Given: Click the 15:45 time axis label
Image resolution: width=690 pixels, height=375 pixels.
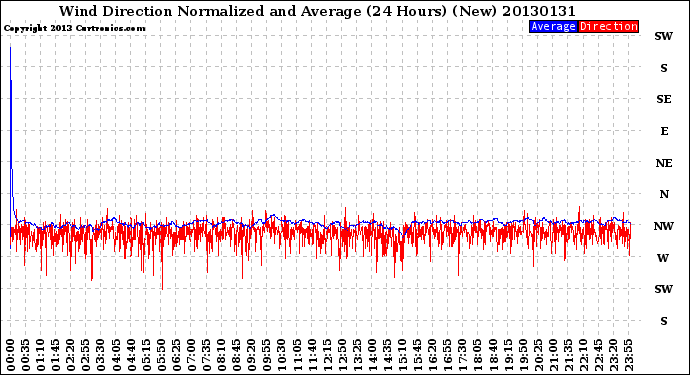Looking at the screenshot, I should (417, 355).
